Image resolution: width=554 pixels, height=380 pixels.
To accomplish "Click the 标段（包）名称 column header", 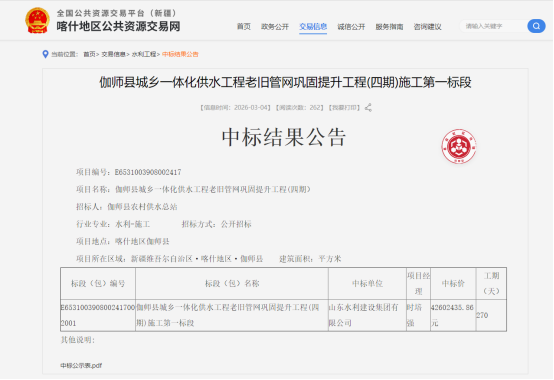I will 232,284.
